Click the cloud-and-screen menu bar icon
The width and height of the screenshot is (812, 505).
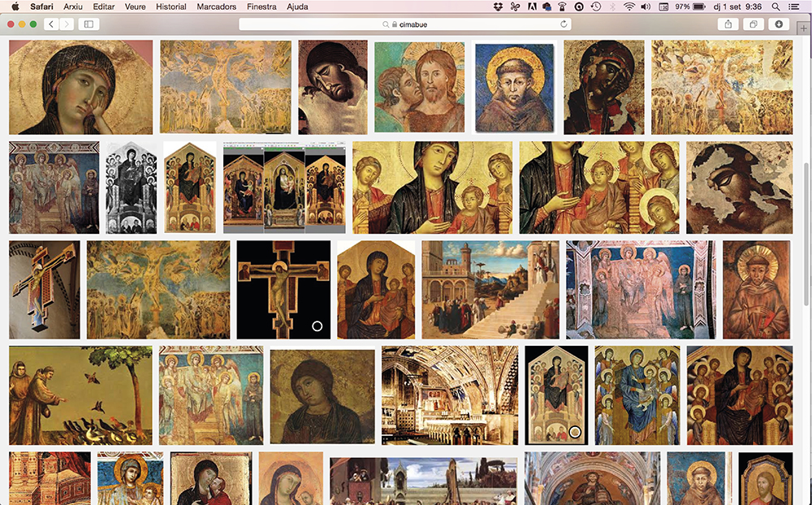click(546, 6)
